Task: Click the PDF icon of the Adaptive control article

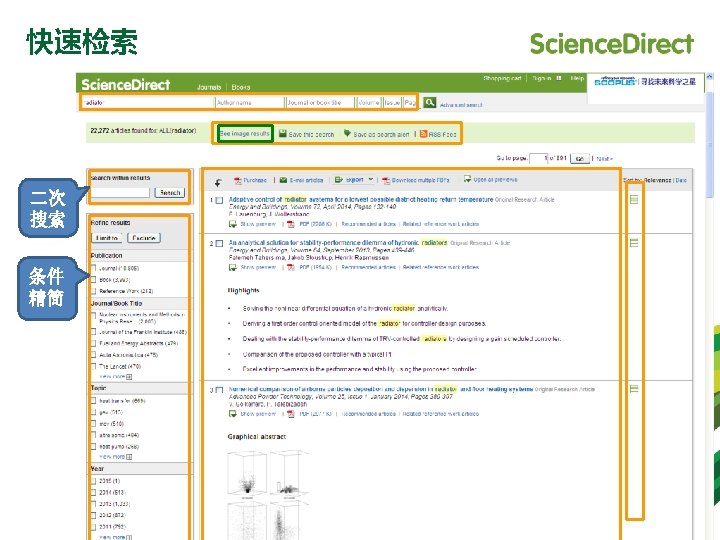Action: [x=290, y=224]
